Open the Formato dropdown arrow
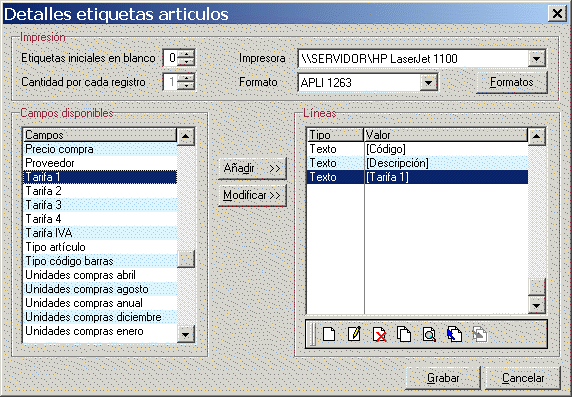Viewport: 572px width, 397px height. click(428, 82)
